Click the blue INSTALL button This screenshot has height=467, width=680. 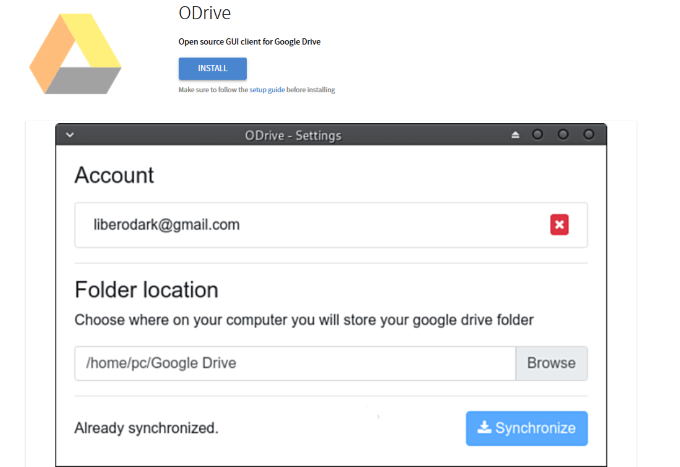[x=212, y=69]
